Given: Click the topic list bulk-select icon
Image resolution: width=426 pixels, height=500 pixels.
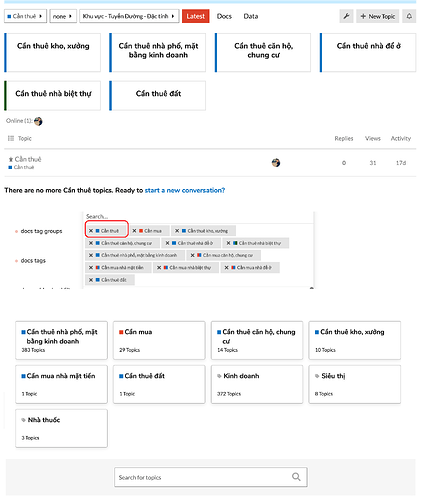Looking at the screenshot, I should 11,138.
